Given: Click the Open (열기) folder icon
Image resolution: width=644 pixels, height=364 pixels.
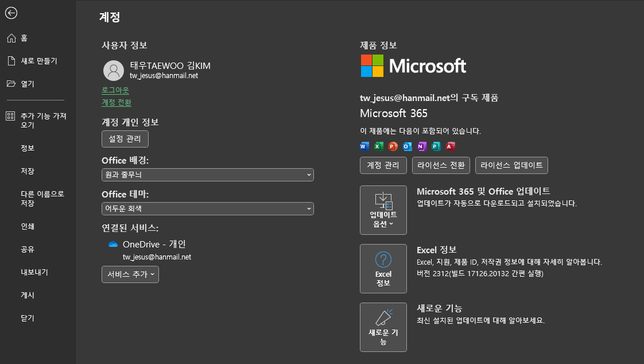Looking at the screenshot, I should [x=11, y=84].
